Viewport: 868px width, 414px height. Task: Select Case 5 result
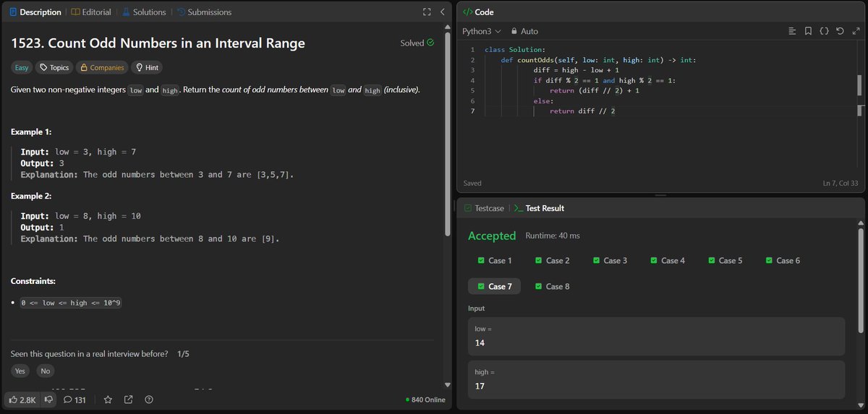(x=726, y=260)
